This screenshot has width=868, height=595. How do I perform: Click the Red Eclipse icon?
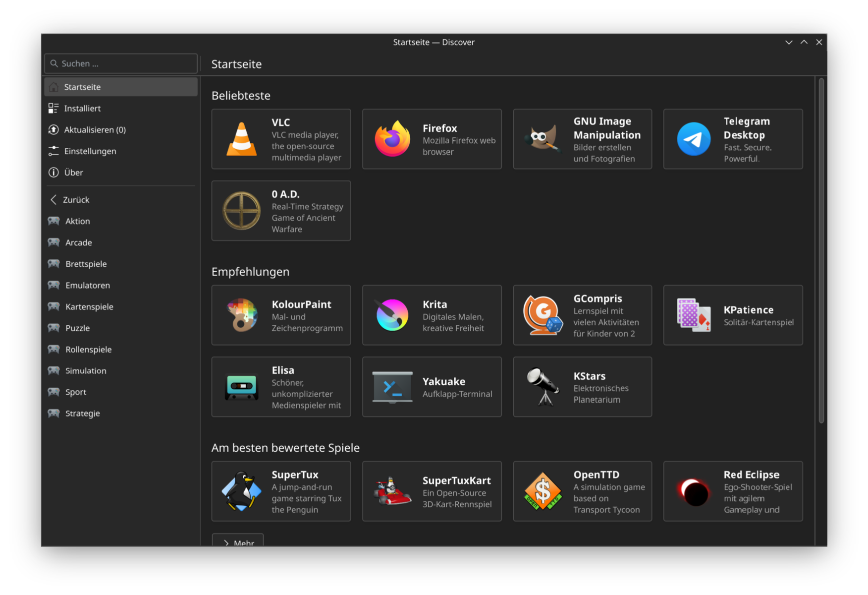694,492
